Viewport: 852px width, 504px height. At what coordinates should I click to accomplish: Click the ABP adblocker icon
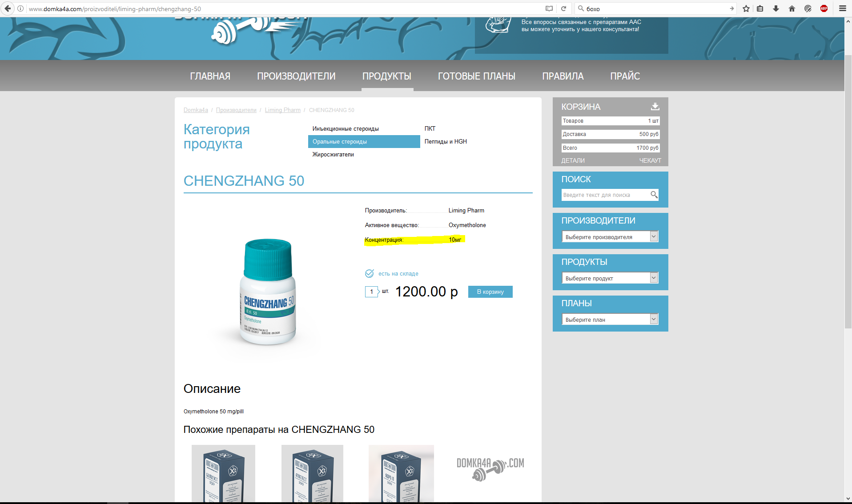coord(824,8)
